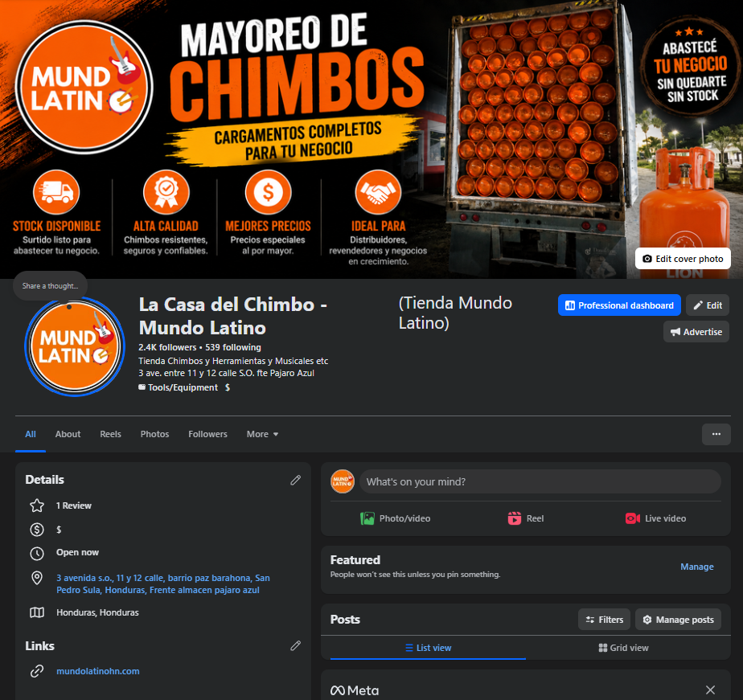The image size is (743, 700).
Task: View the Followers tab
Action: (207, 434)
